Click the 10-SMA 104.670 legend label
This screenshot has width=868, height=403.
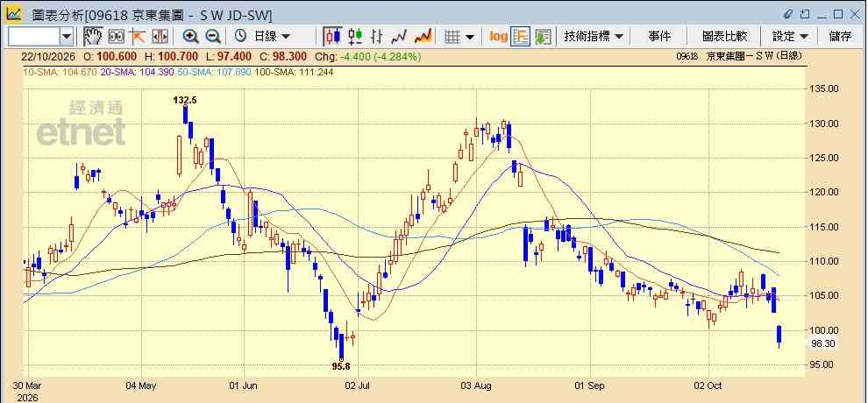click(60, 72)
